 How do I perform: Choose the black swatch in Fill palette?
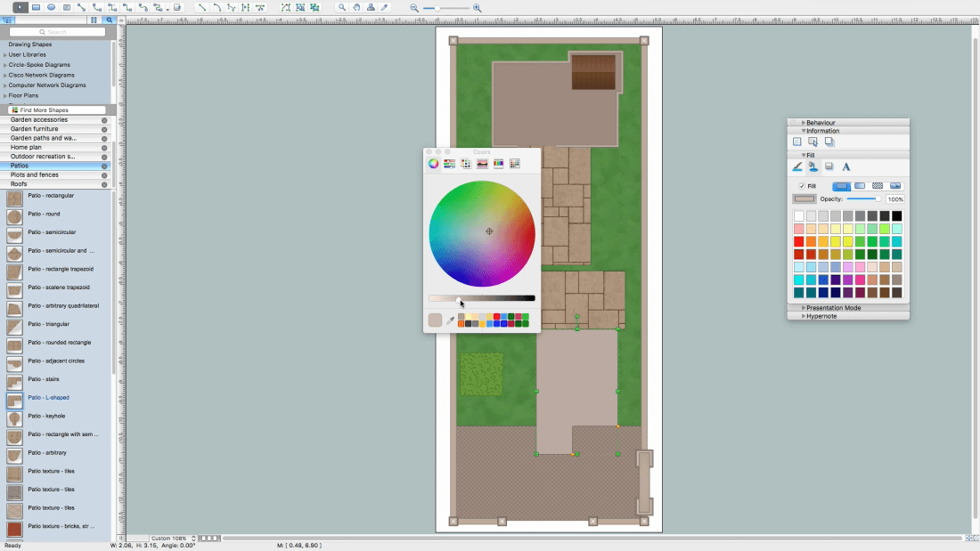point(897,216)
